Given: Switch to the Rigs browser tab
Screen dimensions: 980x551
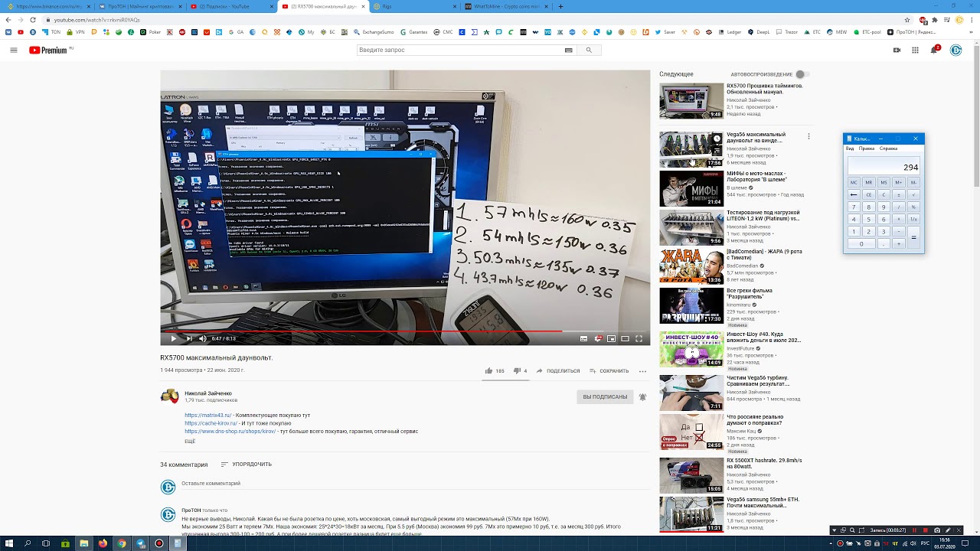Looking at the screenshot, I should click(413, 6).
